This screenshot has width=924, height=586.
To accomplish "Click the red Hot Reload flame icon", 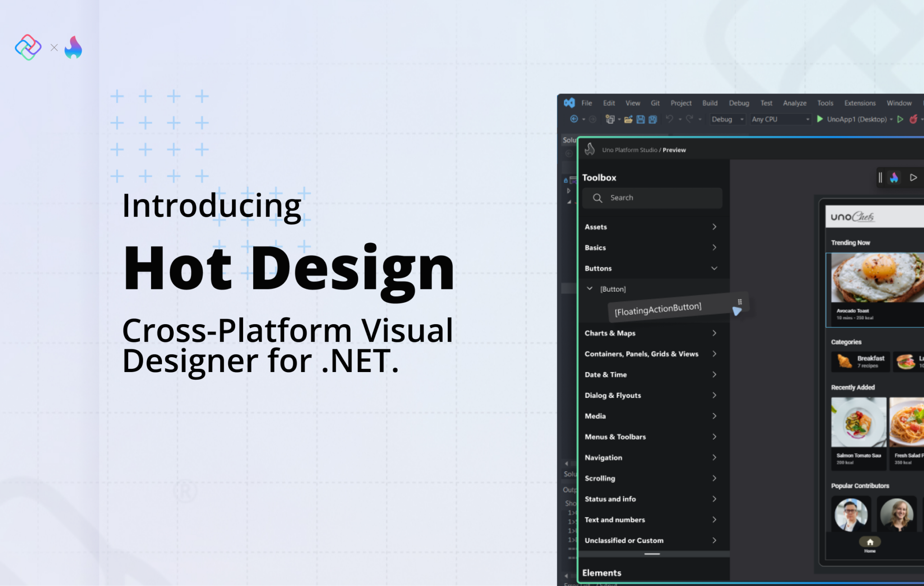I will (915, 119).
